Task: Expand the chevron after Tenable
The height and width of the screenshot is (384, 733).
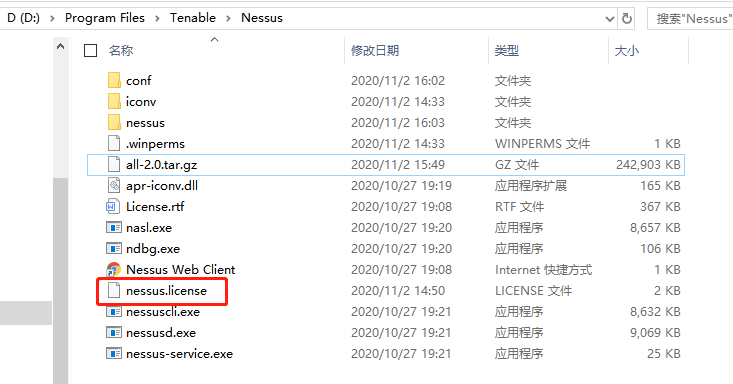Action: (x=228, y=18)
